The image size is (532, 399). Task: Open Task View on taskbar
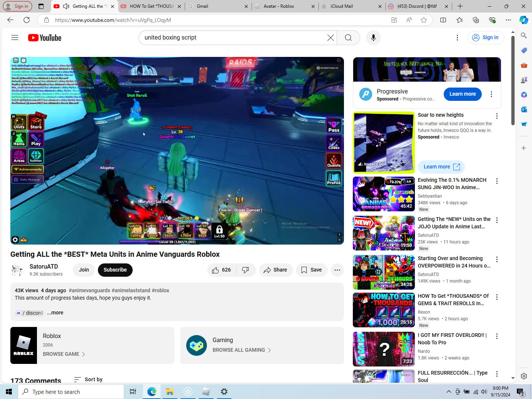point(133,392)
